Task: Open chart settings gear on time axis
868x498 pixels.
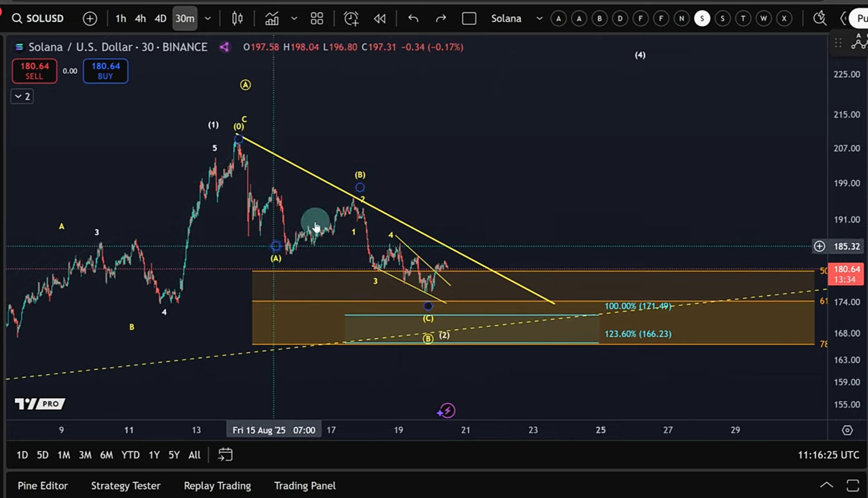Action: [847, 430]
